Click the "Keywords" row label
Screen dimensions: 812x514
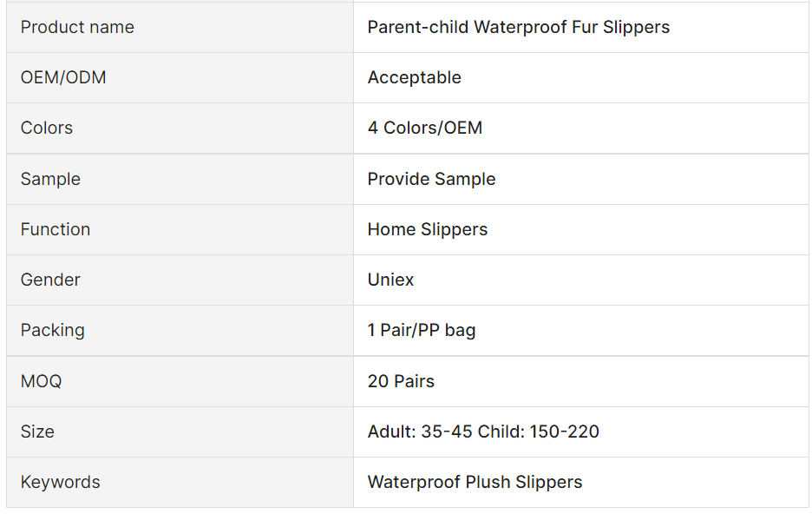click(x=60, y=482)
